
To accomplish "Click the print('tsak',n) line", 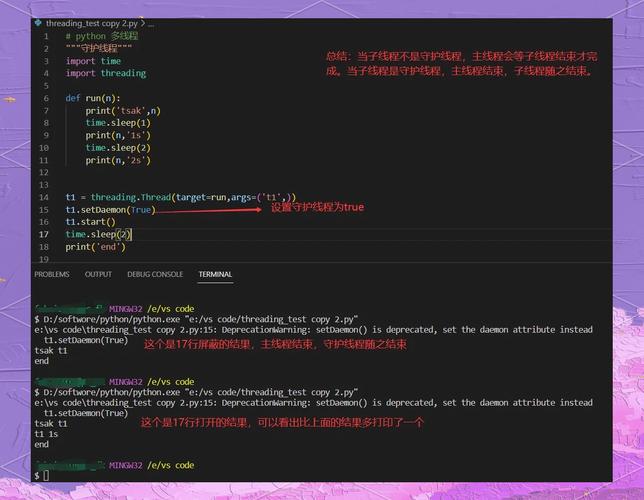I will pos(123,111).
